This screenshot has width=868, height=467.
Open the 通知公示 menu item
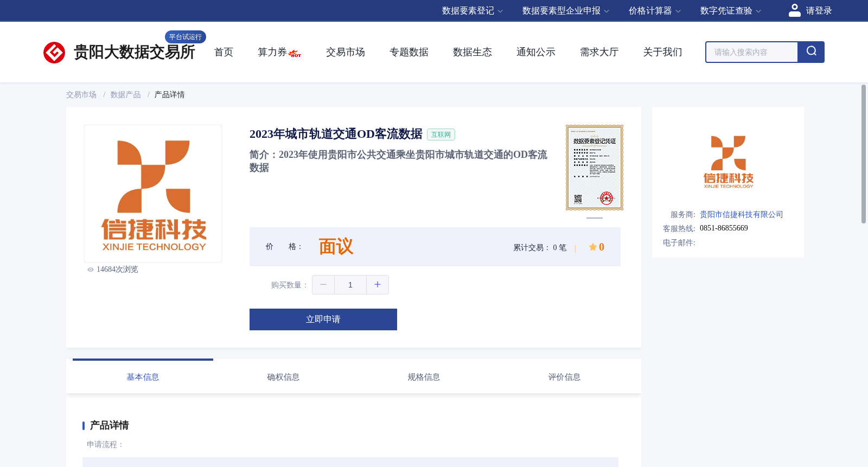(536, 52)
